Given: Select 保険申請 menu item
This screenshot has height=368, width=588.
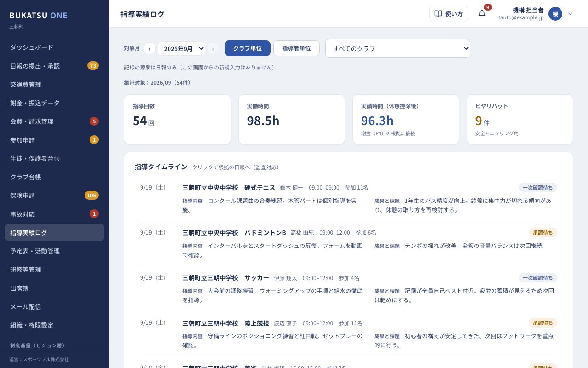Looking at the screenshot, I should click(x=54, y=195).
